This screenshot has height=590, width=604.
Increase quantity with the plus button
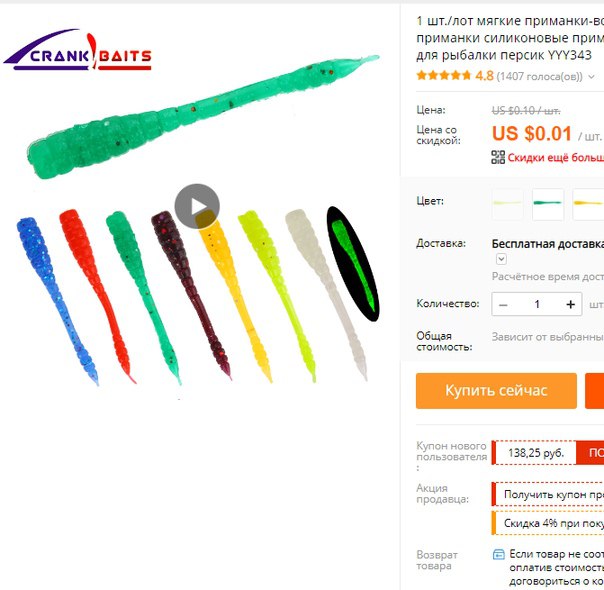click(x=570, y=304)
